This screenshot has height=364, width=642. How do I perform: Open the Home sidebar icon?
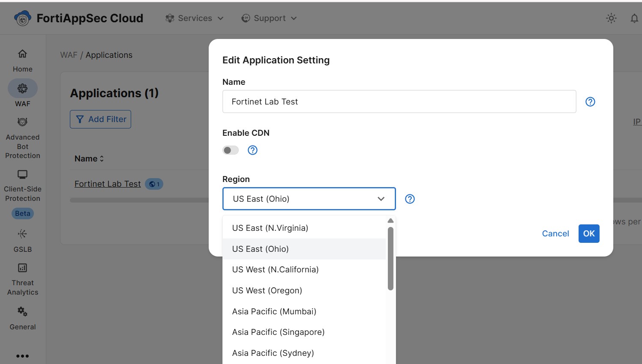pyautogui.click(x=22, y=54)
